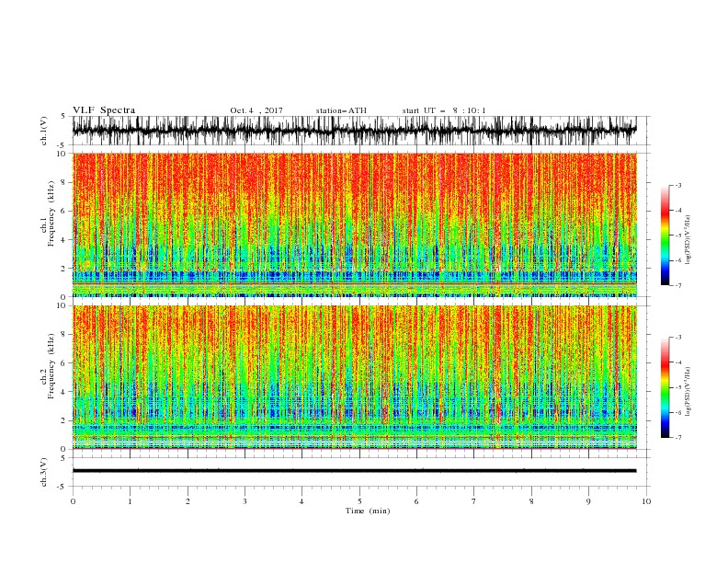Screen dimensions: 728x563
Task: Click time axis tick label "5"
Action: click(x=359, y=501)
